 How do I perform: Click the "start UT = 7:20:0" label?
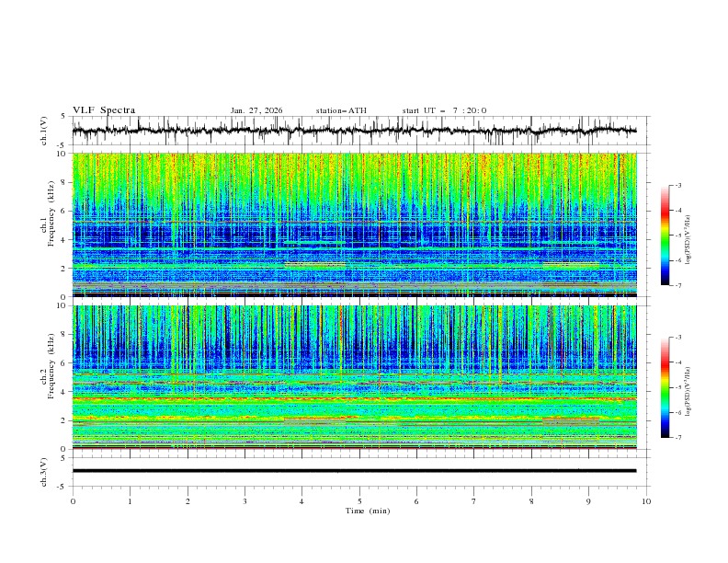[444, 110]
